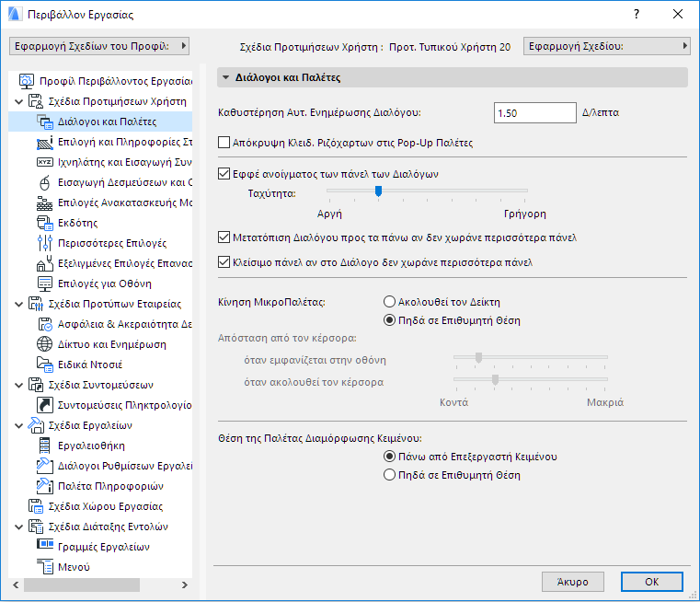Click the OK button
The height and width of the screenshot is (602, 700).
(652, 582)
